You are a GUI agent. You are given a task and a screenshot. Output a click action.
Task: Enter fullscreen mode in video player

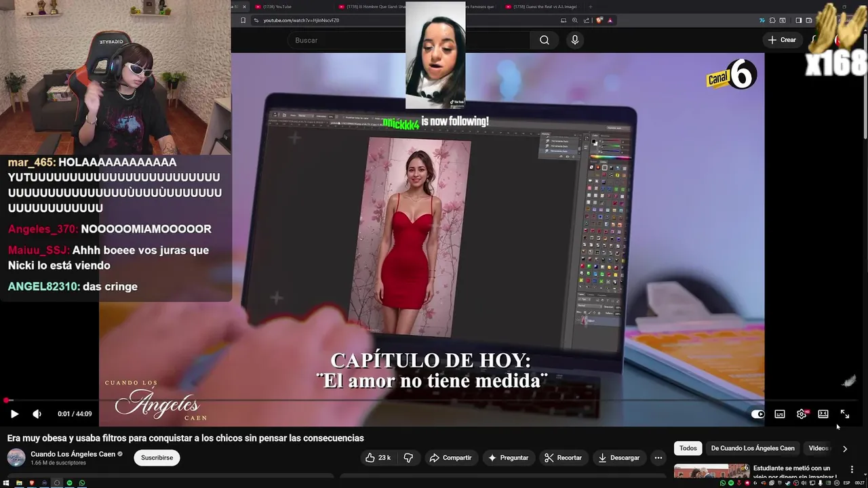pyautogui.click(x=845, y=414)
